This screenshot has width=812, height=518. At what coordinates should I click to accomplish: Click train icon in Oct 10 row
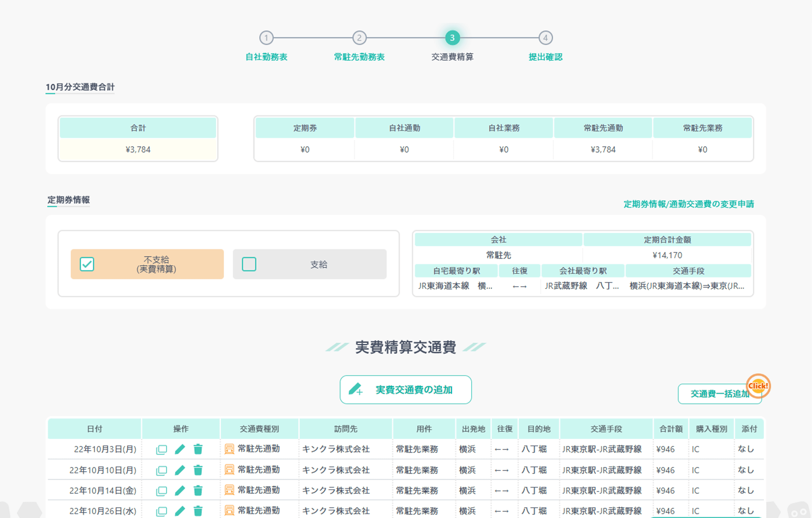tap(229, 470)
